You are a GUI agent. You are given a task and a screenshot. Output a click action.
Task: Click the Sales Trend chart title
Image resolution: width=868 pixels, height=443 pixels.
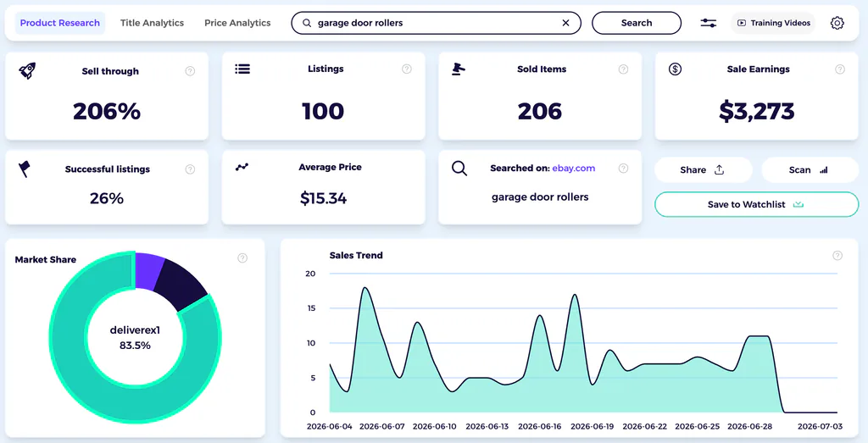click(356, 255)
